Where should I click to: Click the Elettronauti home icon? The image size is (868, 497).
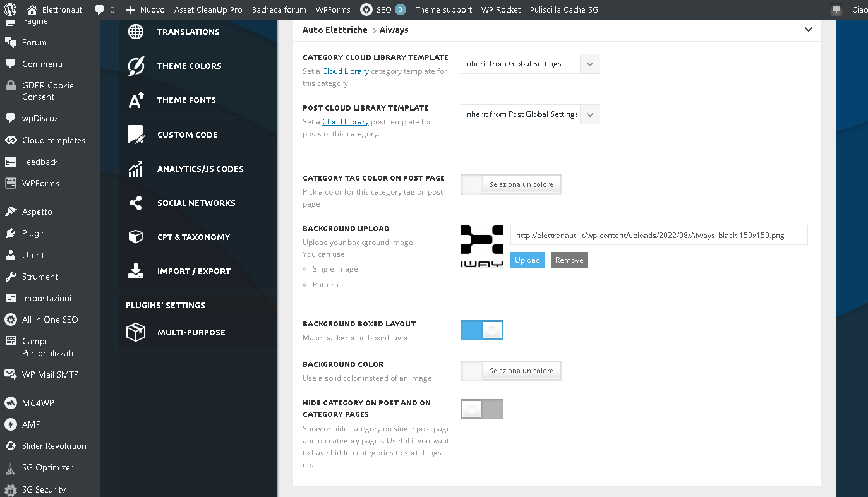pos(32,9)
